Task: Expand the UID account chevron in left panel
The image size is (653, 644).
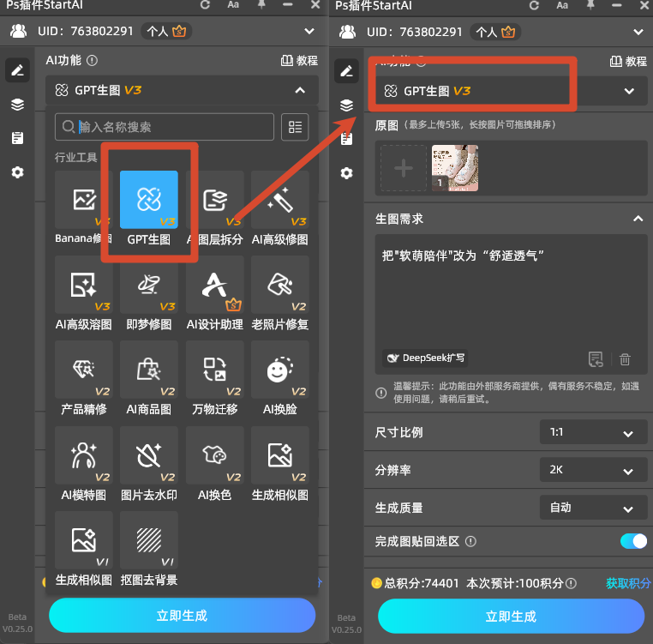Action: (309, 31)
